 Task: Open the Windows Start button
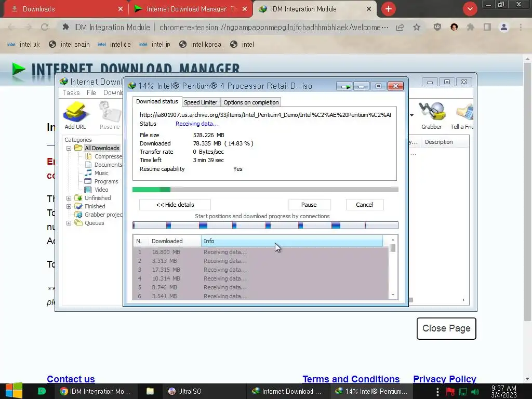tap(14, 391)
